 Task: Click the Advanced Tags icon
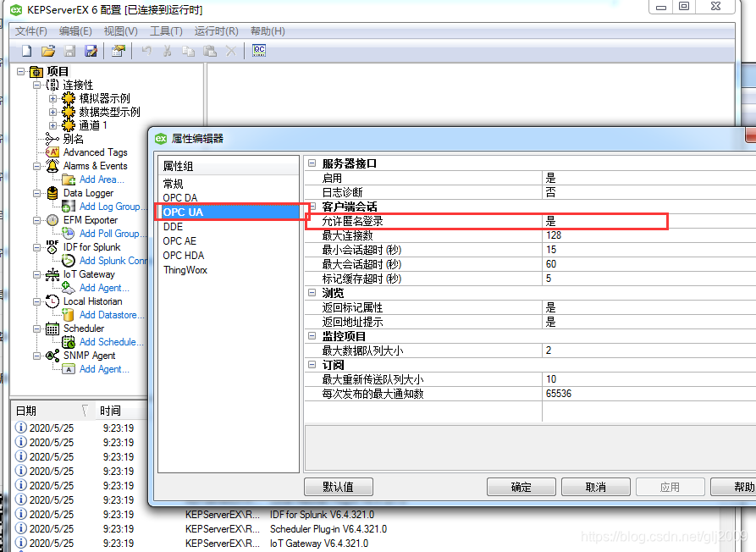click(x=52, y=152)
